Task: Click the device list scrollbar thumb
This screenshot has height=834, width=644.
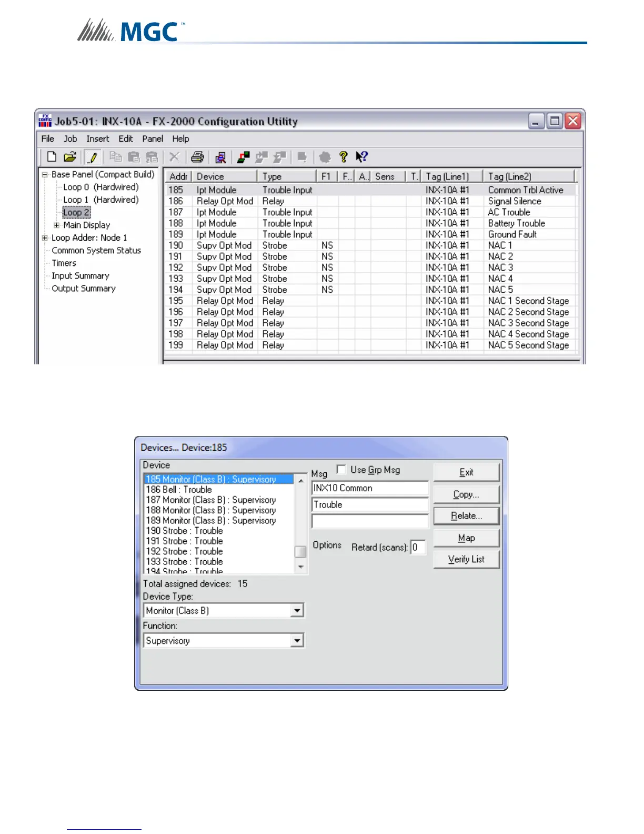Action: [300, 551]
